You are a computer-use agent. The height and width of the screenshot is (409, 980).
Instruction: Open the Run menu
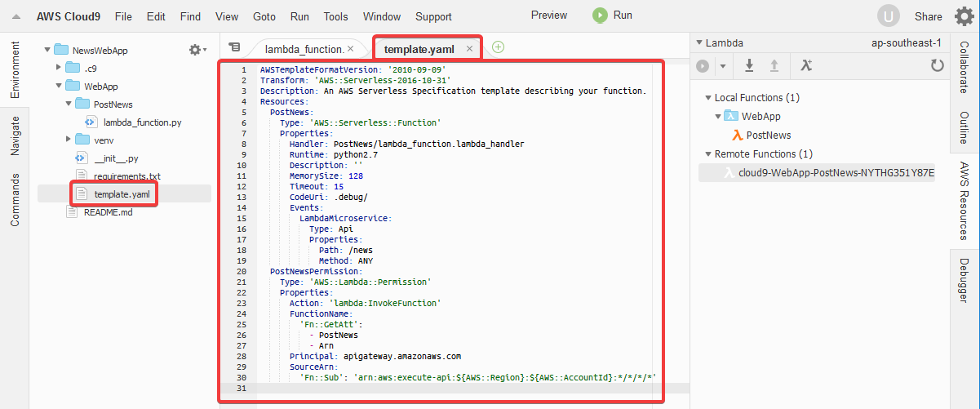[x=299, y=16]
